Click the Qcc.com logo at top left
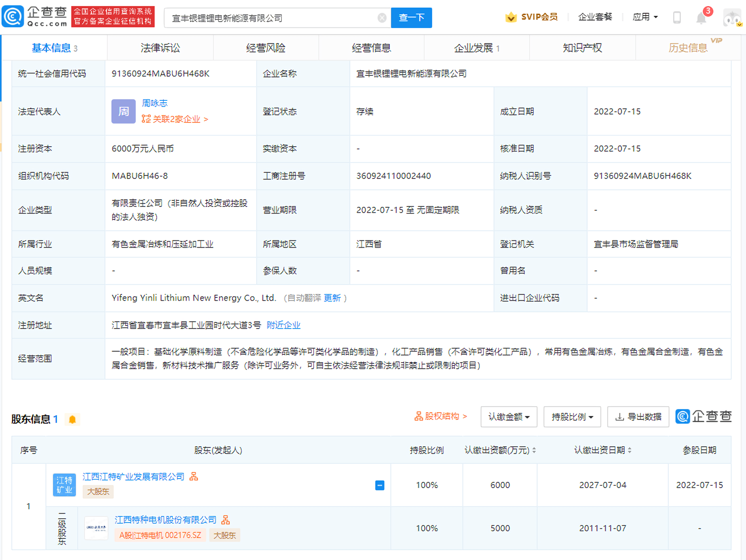 pos(35,17)
